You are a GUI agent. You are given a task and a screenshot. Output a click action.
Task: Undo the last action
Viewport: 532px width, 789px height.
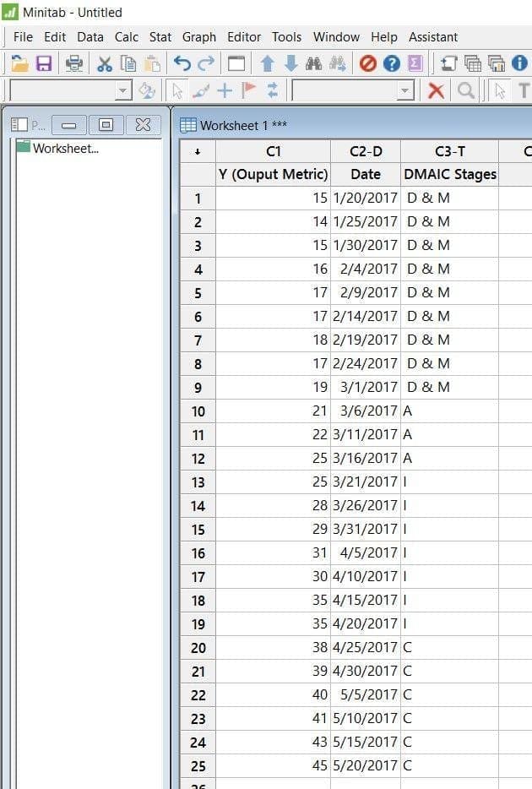(x=182, y=63)
